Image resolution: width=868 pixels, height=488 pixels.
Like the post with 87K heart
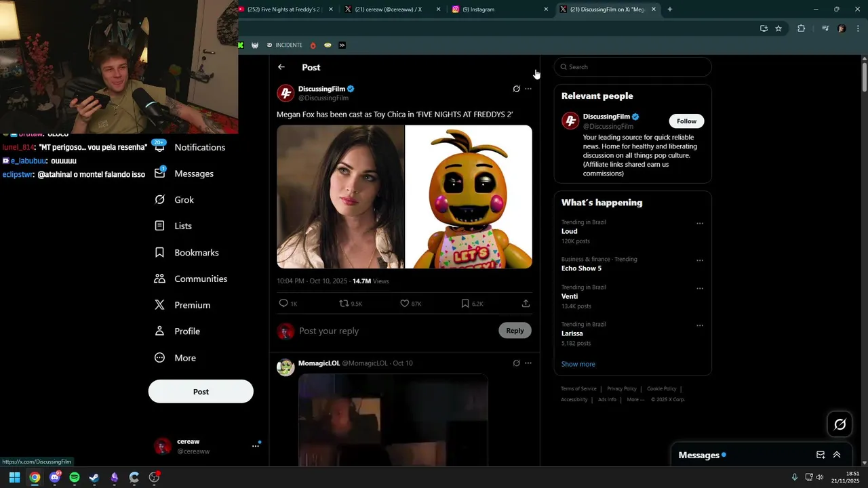pyautogui.click(x=404, y=304)
